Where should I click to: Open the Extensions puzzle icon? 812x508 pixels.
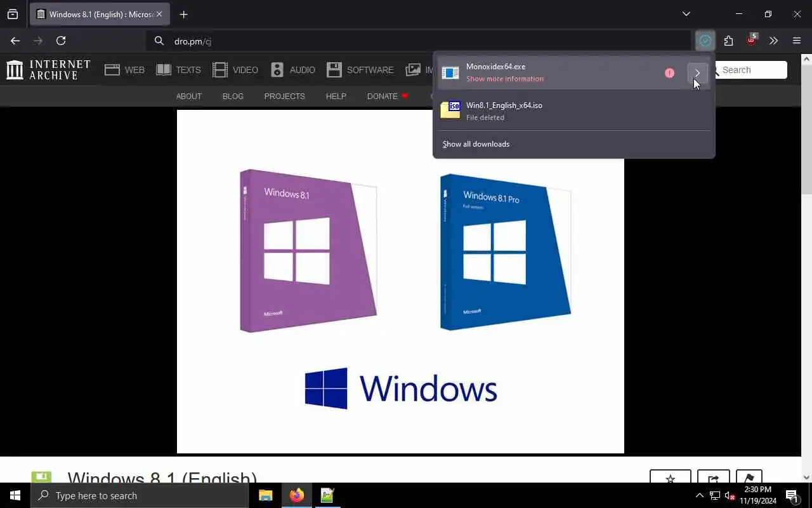click(728, 41)
